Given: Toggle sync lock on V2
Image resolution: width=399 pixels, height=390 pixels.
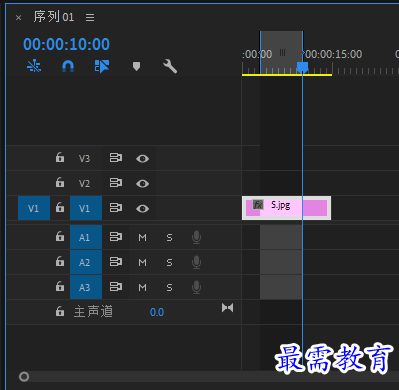Looking at the screenshot, I should 116,182.
